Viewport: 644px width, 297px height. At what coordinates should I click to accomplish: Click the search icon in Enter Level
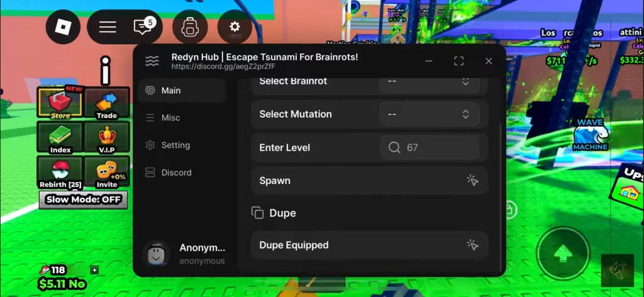click(394, 148)
